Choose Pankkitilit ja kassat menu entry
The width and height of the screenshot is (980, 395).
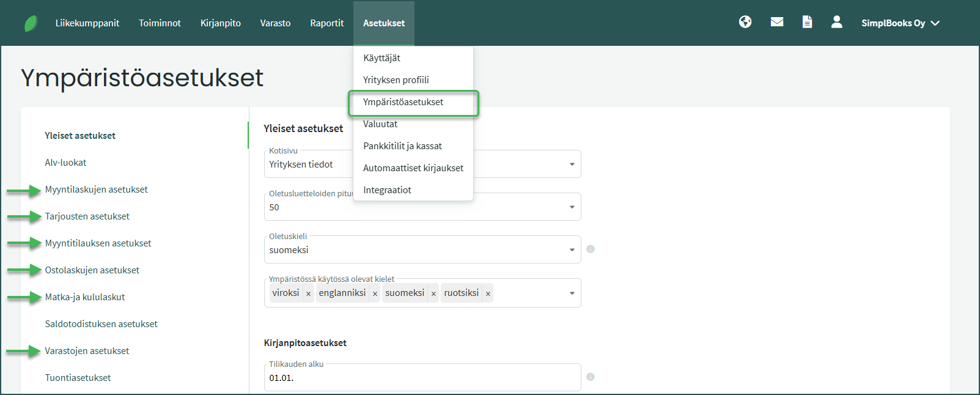tap(402, 146)
